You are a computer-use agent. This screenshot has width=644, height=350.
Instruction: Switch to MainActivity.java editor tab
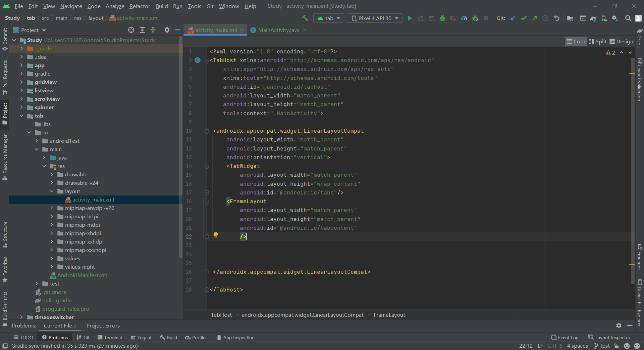[278, 30]
